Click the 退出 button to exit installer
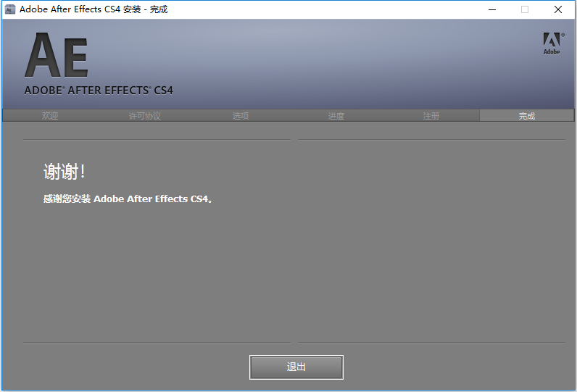577x392 pixels. pyautogui.click(x=296, y=367)
